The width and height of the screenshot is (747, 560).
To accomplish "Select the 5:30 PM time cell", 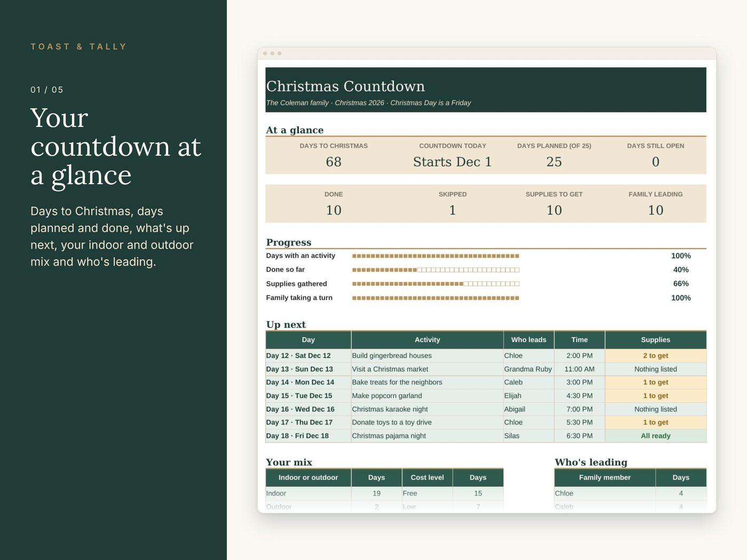I will click(x=579, y=422).
